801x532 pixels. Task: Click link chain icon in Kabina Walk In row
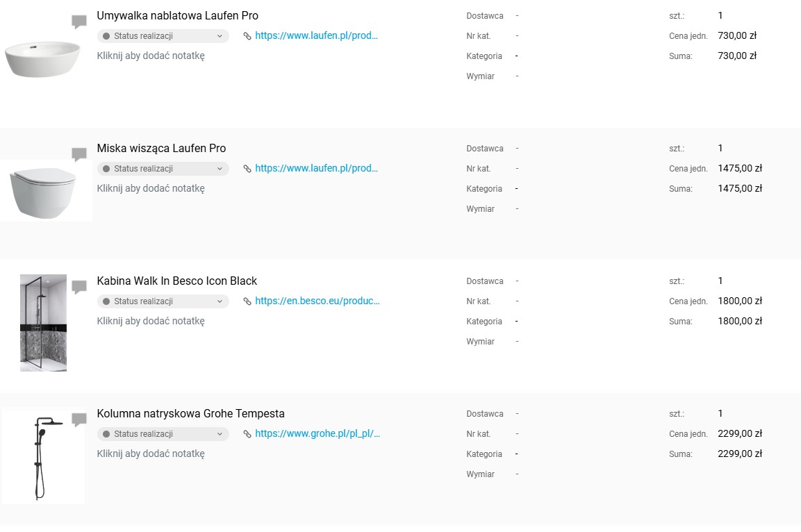pos(247,301)
